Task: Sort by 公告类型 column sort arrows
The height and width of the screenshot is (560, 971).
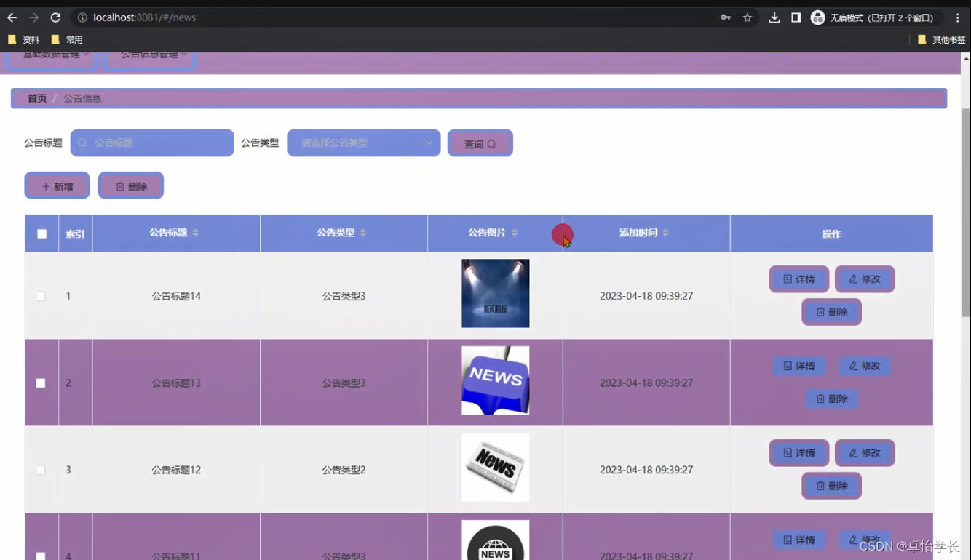Action: click(x=362, y=233)
